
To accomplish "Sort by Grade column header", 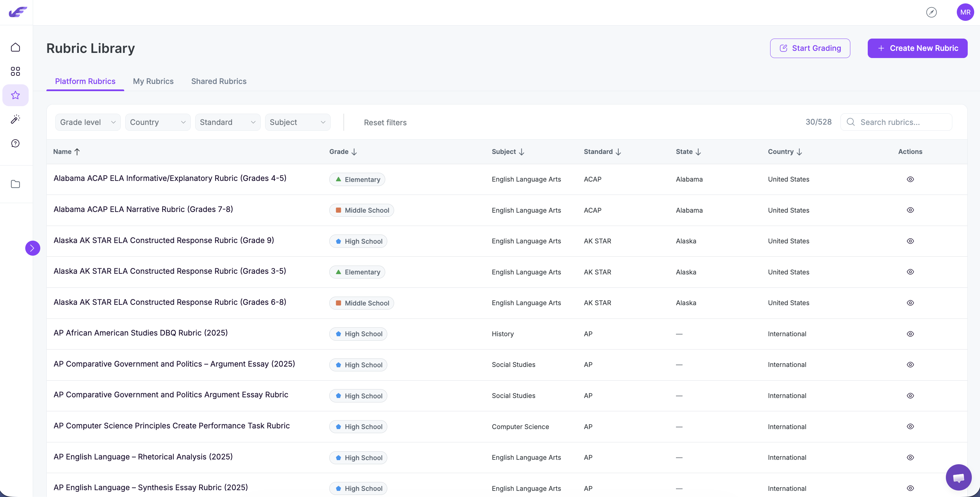I will [343, 152].
